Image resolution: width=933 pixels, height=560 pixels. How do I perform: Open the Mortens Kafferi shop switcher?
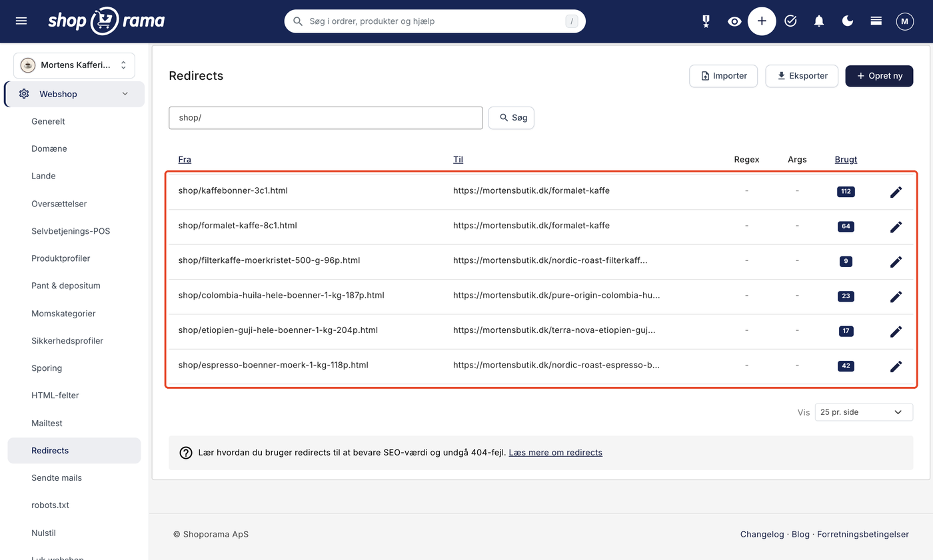tap(74, 65)
